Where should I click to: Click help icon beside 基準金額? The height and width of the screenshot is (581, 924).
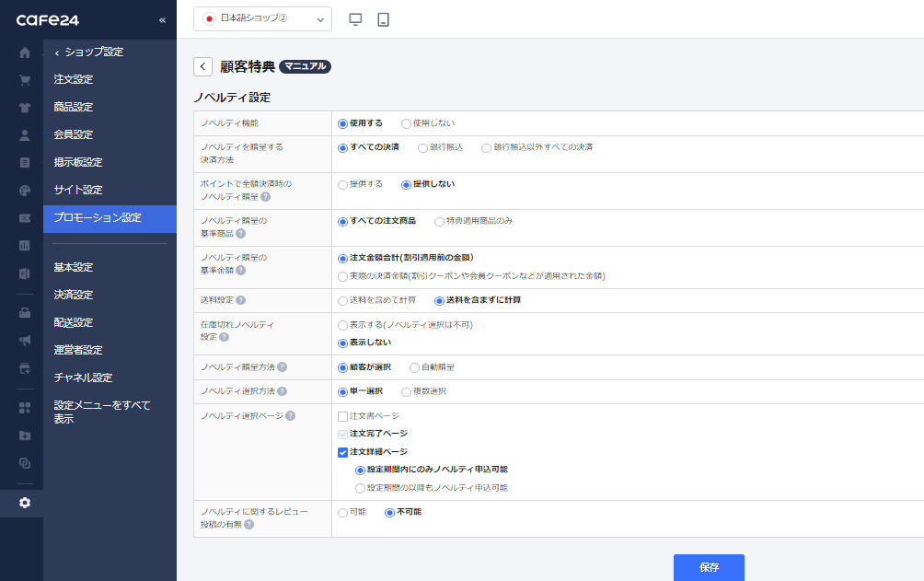pos(240,270)
